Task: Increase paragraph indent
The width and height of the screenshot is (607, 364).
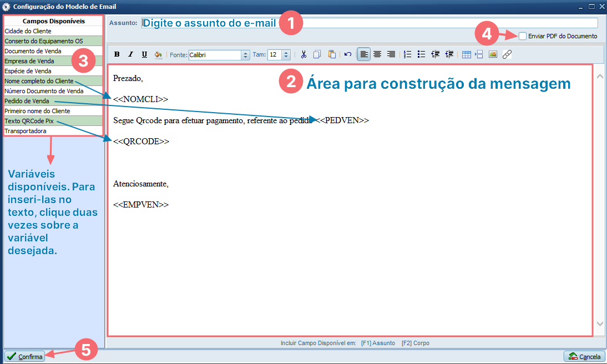Action: point(449,54)
